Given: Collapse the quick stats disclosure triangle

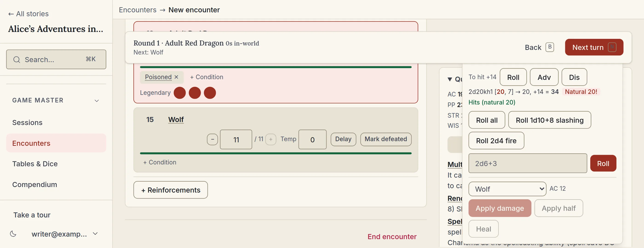Looking at the screenshot, I should click(x=450, y=79).
